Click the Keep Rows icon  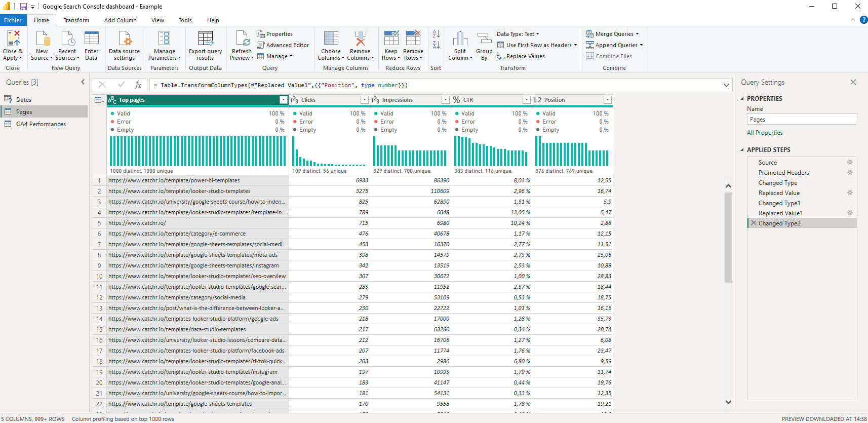click(391, 39)
